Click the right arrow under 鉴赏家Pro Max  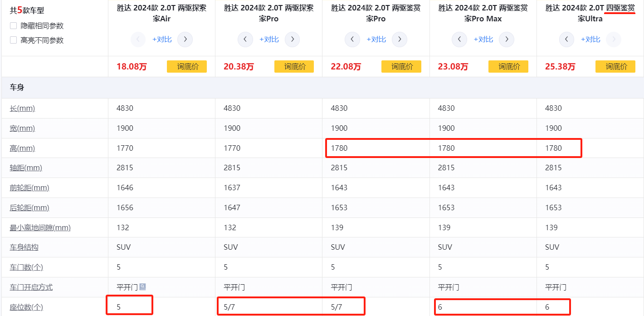pyautogui.click(x=507, y=39)
